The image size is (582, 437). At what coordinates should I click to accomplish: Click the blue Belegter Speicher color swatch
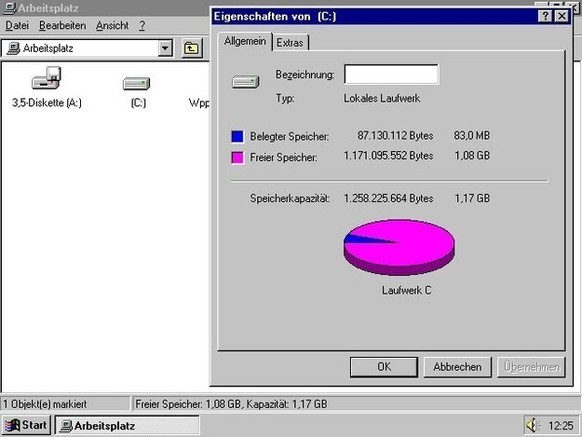click(x=237, y=136)
